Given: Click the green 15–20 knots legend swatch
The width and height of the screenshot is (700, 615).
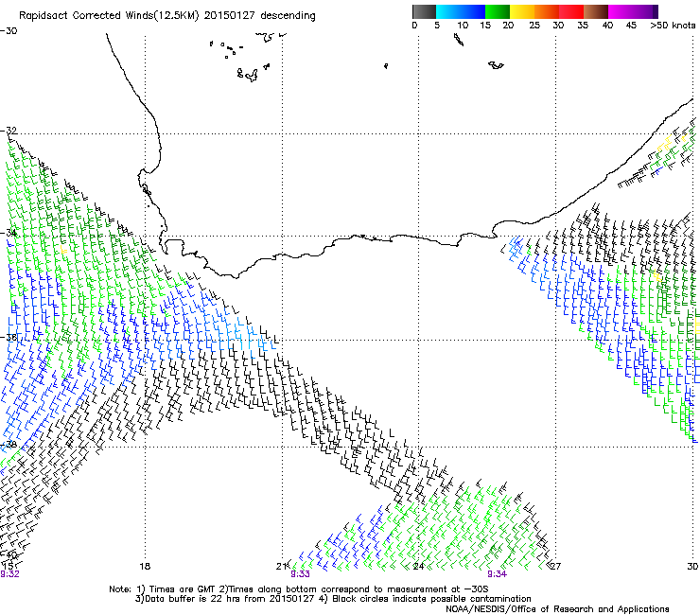Looking at the screenshot, I should point(498,11).
